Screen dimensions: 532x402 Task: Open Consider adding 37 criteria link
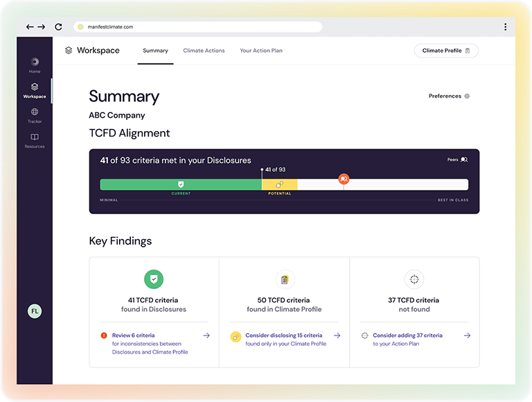tap(407, 335)
